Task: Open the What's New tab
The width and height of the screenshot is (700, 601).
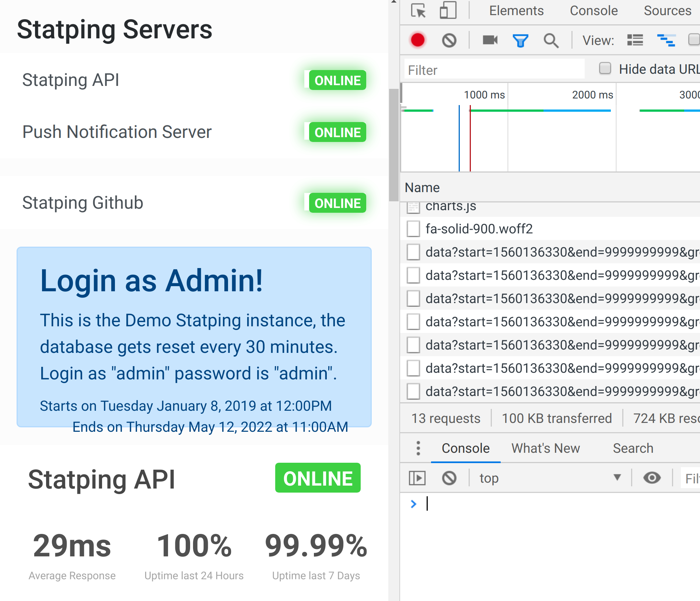Action: tap(545, 448)
